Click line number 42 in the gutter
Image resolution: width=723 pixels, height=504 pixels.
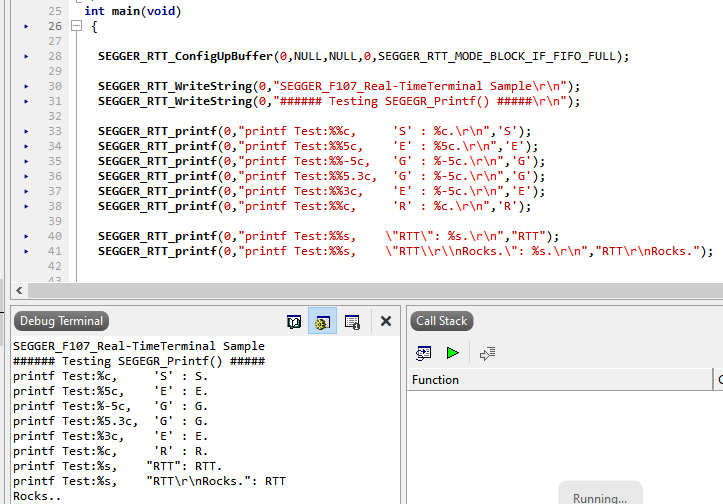(x=55, y=266)
